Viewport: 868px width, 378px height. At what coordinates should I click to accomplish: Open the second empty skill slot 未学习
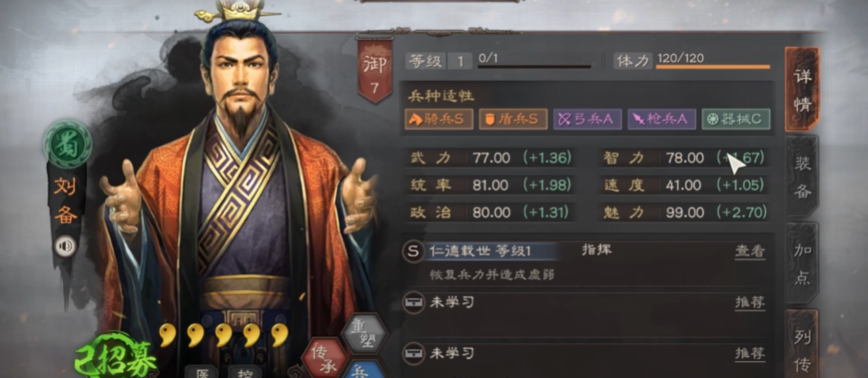[585, 358]
